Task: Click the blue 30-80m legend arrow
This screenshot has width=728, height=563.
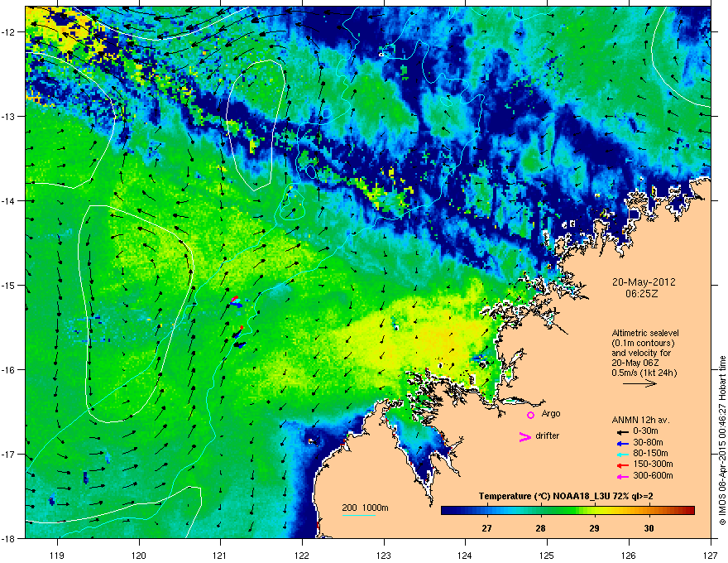Action: pos(622,443)
